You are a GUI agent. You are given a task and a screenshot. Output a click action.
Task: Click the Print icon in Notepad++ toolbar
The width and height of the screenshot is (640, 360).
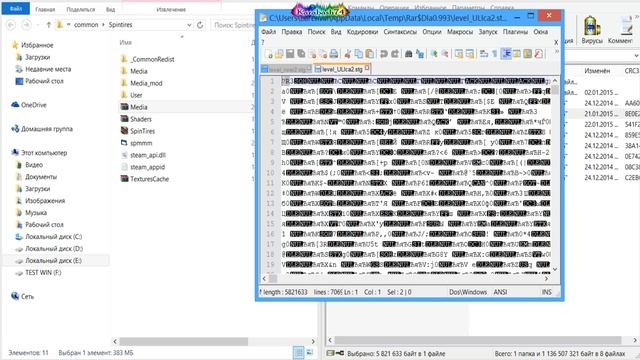point(334,54)
